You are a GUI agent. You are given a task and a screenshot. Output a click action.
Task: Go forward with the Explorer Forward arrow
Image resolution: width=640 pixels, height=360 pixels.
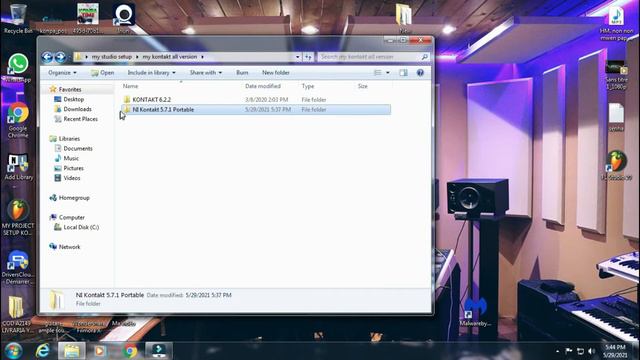[x=60, y=57]
